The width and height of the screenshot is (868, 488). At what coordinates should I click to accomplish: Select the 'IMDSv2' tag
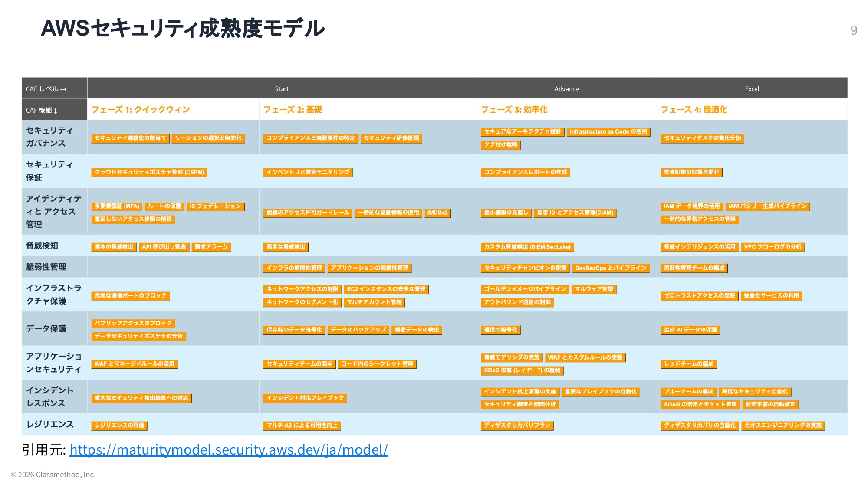click(x=437, y=213)
